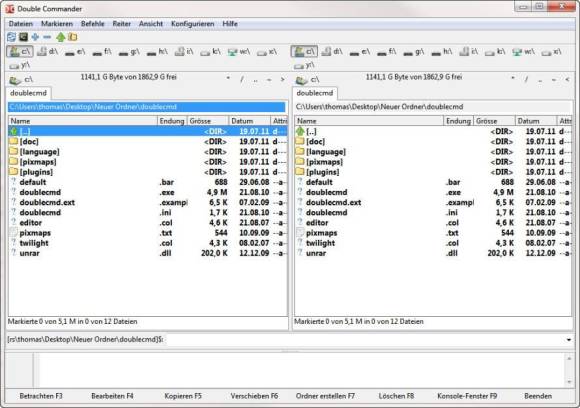Select network drive w:\ in the right panel
Image resolution: width=580 pixels, height=408 pixels.
[524, 52]
